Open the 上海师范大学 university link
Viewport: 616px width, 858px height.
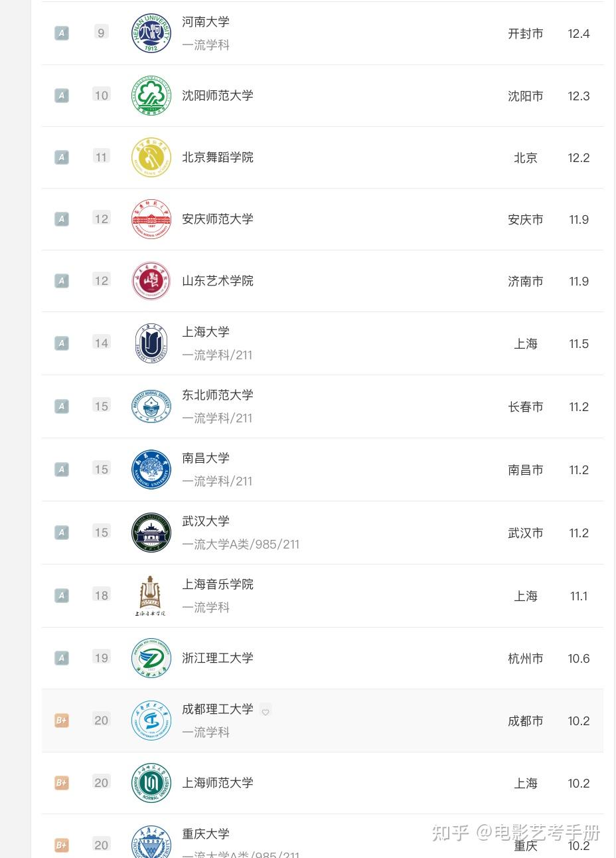click(x=218, y=783)
